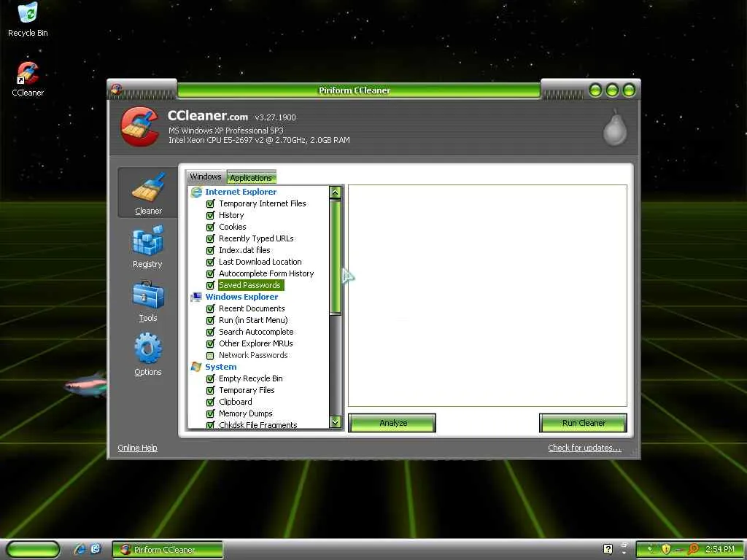Toggle Index.dat files checkbox
747x560 pixels.
click(210, 251)
